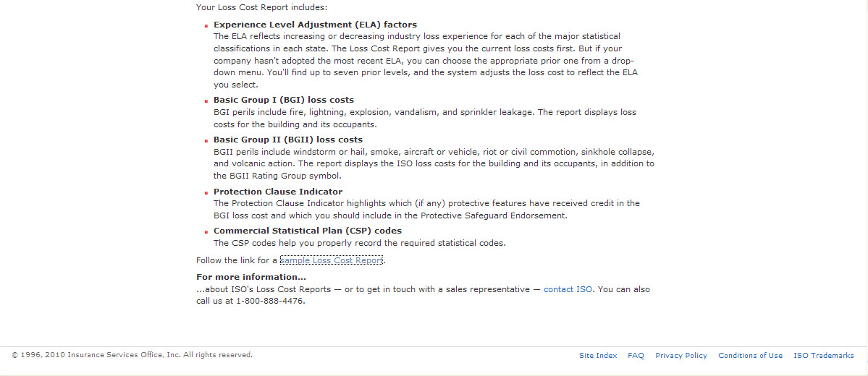Select the Commercial Statistical Plan (CSP) codes heading
The image size is (868, 376).
coord(308,231)
